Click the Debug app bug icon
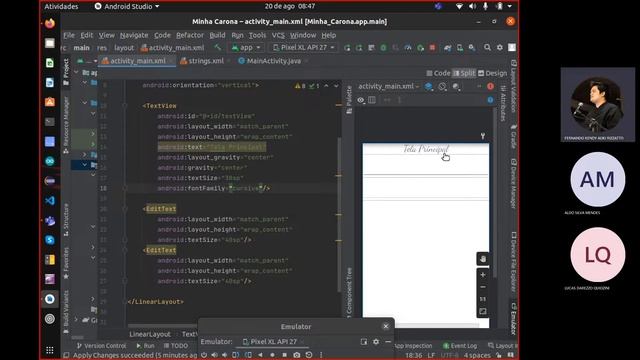640x360 pixels. 383,48
